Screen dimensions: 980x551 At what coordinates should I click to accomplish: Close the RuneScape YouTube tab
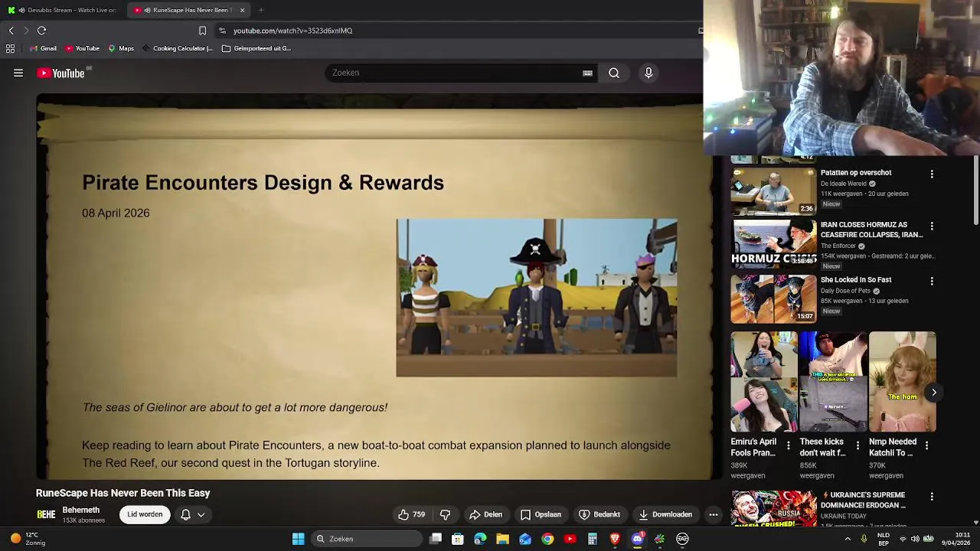242,10
